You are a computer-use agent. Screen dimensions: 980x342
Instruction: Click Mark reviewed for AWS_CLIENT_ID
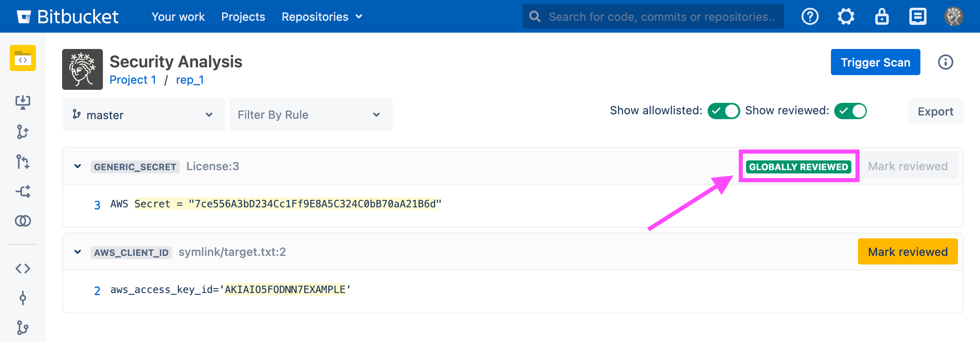[907, 252]
